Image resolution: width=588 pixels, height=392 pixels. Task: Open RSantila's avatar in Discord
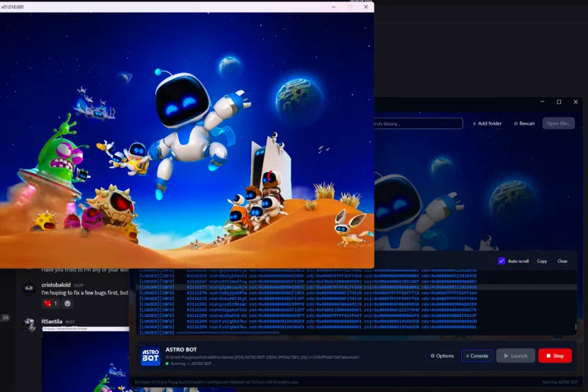click(x=29, y=325)
